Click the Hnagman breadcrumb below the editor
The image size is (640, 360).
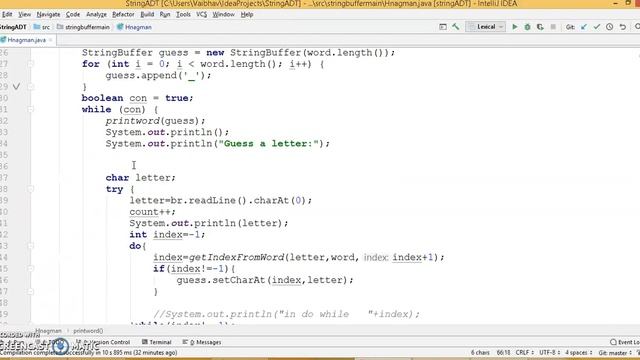point(48,331)
